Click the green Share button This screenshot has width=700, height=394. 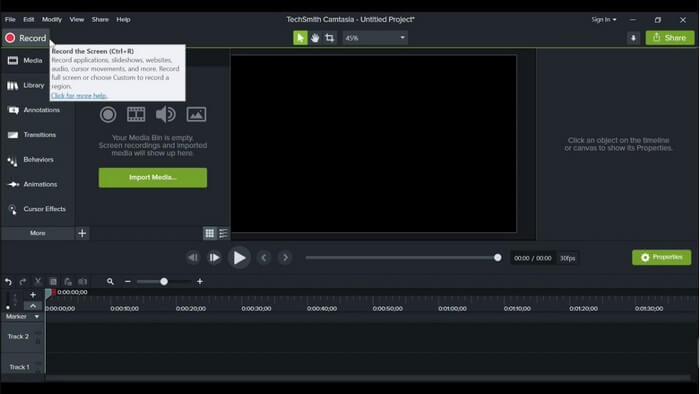pyautogui.click(x=670, y=38)
